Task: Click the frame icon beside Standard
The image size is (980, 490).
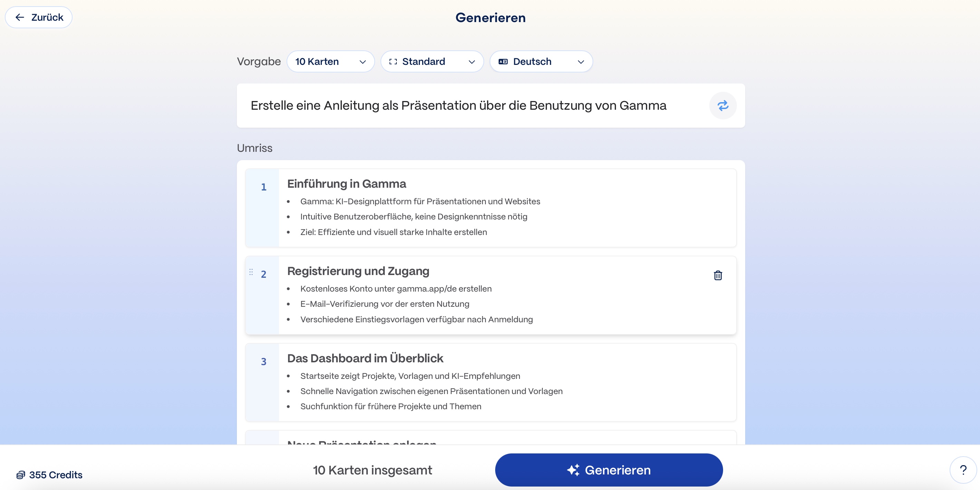Action: (393, 61)
